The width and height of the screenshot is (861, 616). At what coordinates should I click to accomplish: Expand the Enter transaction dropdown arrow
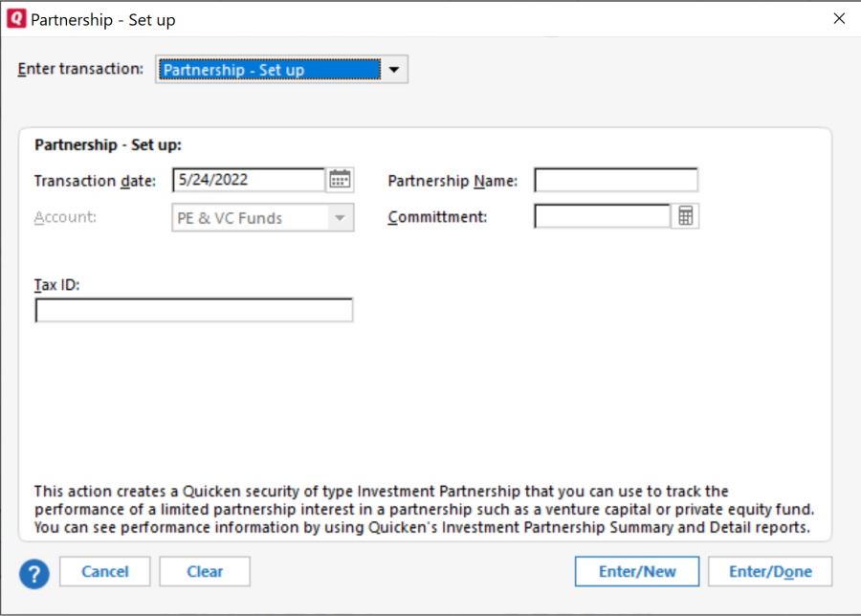[393, 70]
